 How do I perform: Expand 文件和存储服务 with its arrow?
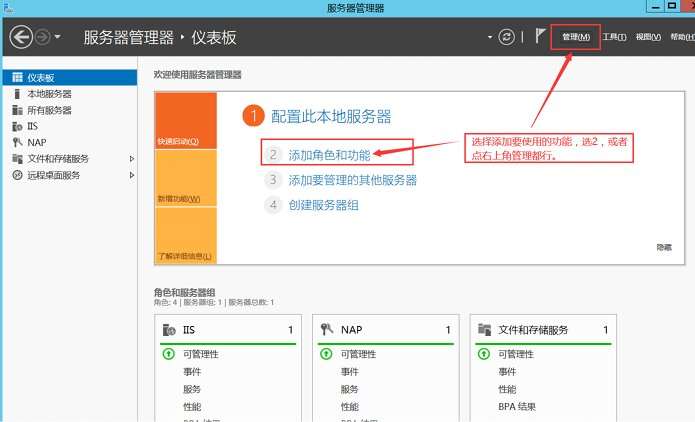coord(132,159)
